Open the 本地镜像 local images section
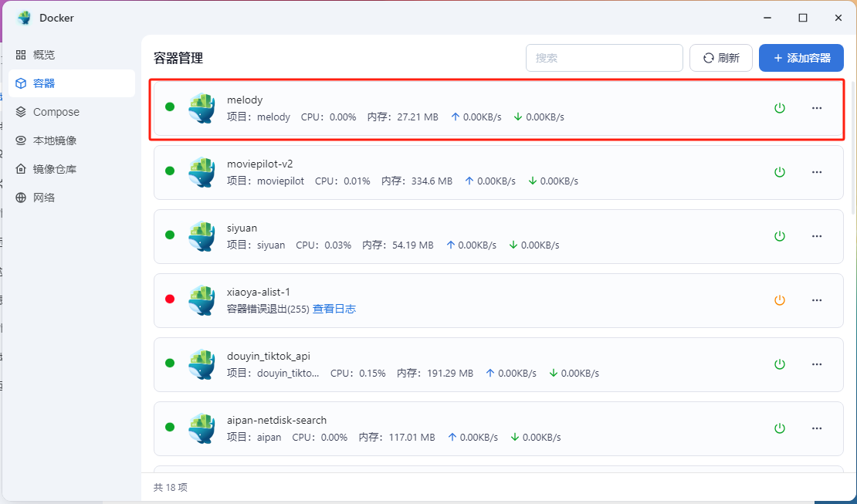The height and width of the screenshot is (504, 857). (x=72, y=140)
